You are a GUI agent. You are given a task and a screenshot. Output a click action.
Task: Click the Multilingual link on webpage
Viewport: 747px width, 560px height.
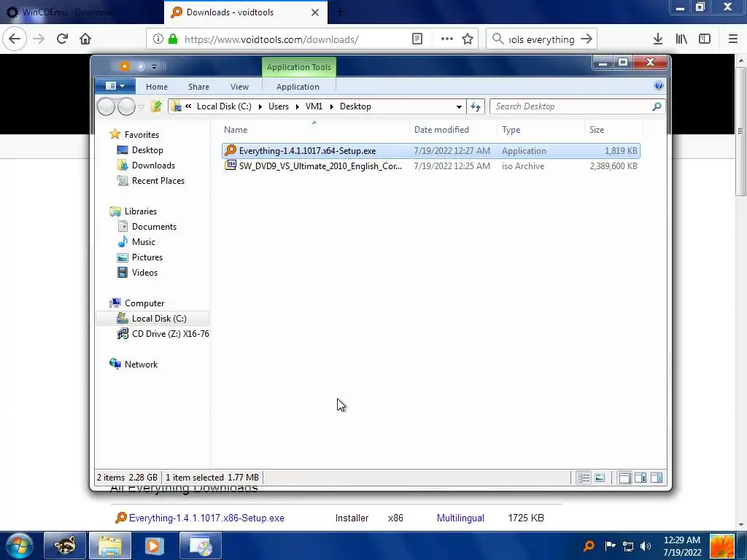pyautogui.click(x=460, y=518)
